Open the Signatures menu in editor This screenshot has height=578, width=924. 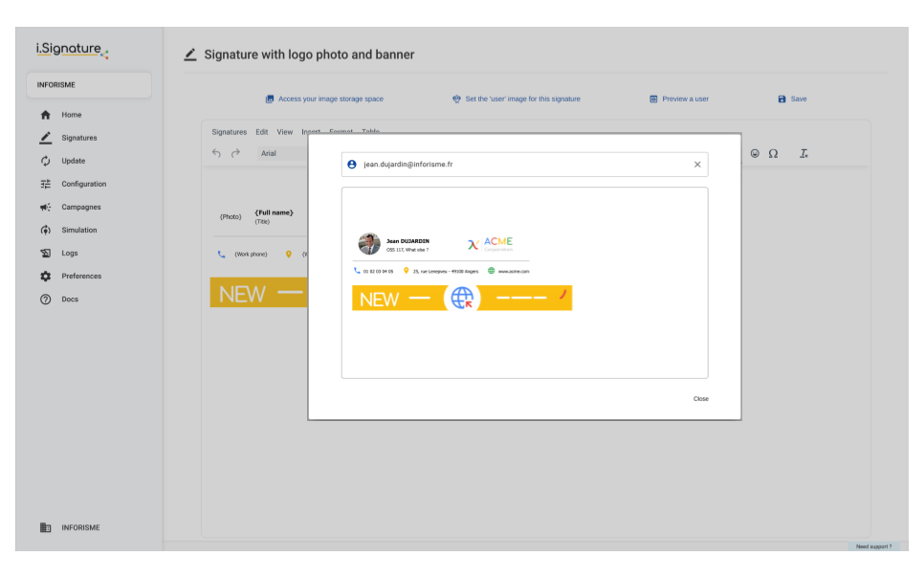(230, 132)
